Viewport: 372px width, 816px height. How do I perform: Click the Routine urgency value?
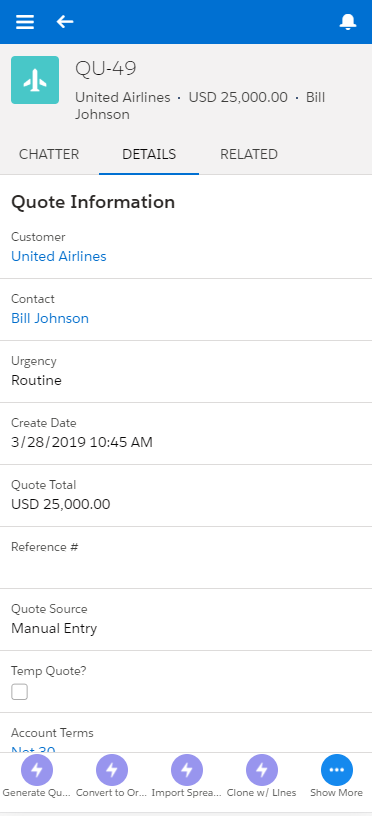point(36,380)
